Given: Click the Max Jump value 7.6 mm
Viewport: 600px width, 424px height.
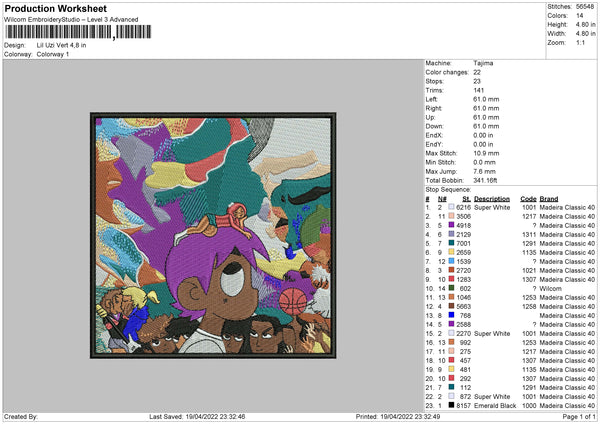Looking at the screenshot, I should point(484,171).
